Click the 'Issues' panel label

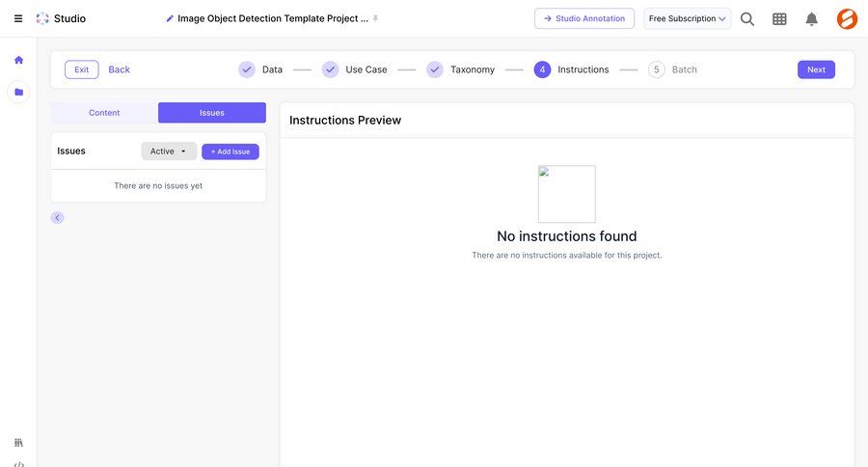[71, 151]
